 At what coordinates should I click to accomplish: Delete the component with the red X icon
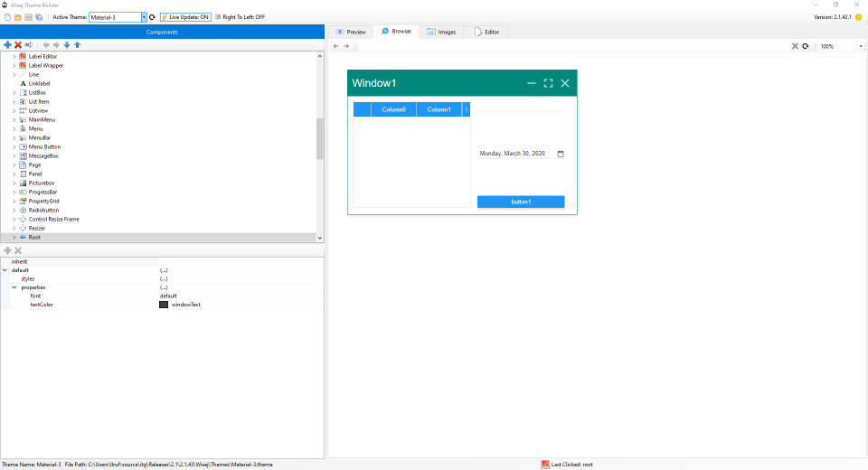pyautogui.click(x=18, y=44)
